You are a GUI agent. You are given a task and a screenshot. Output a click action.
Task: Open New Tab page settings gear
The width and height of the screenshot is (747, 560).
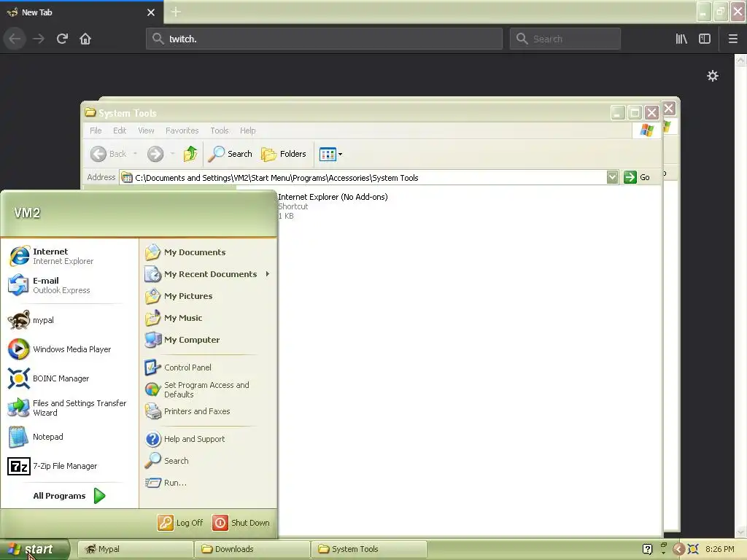coord(712,76)
